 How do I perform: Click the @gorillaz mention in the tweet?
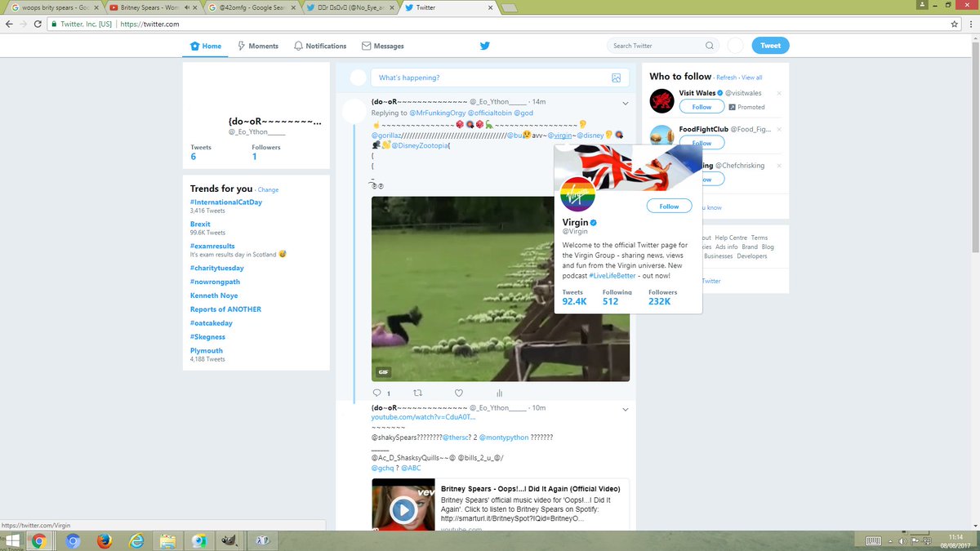[x=388, y=135]
